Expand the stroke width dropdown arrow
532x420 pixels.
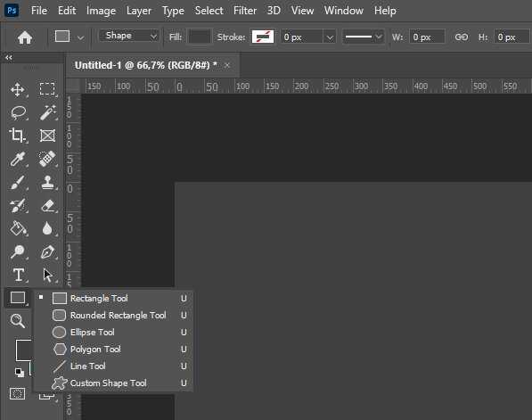pyautogui.click(x=330, y=37)
